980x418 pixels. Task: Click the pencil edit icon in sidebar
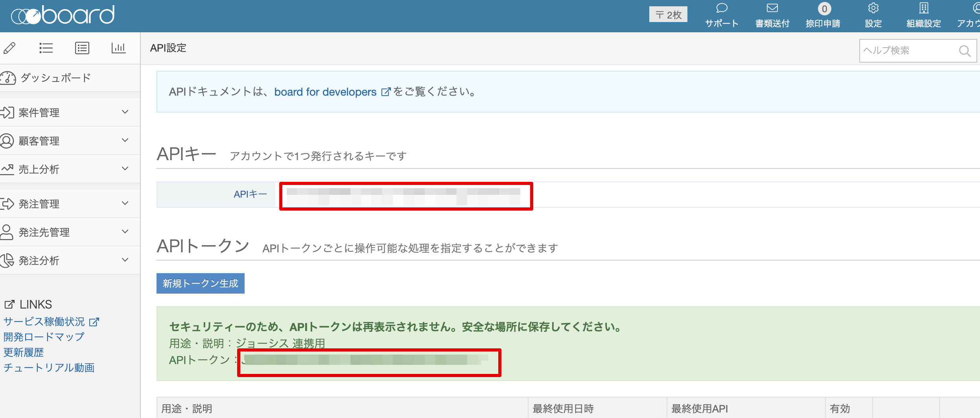[9, 48]
